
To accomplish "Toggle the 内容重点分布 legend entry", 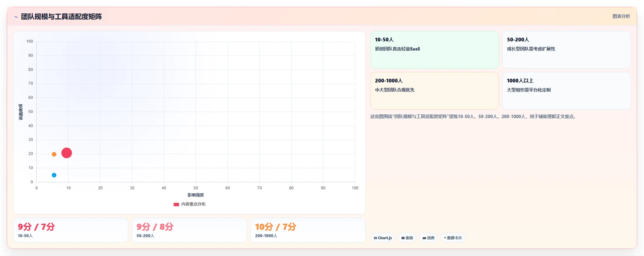I will click(190, 204).
